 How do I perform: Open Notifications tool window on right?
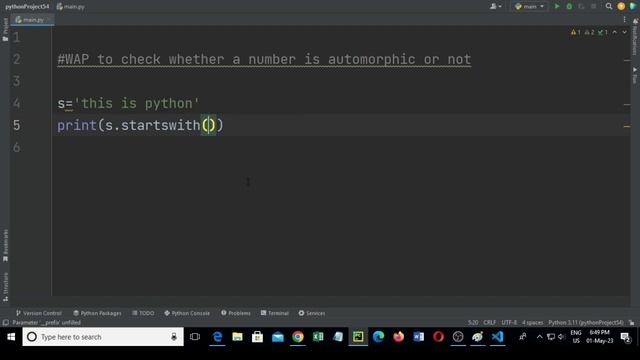(635, 38)
